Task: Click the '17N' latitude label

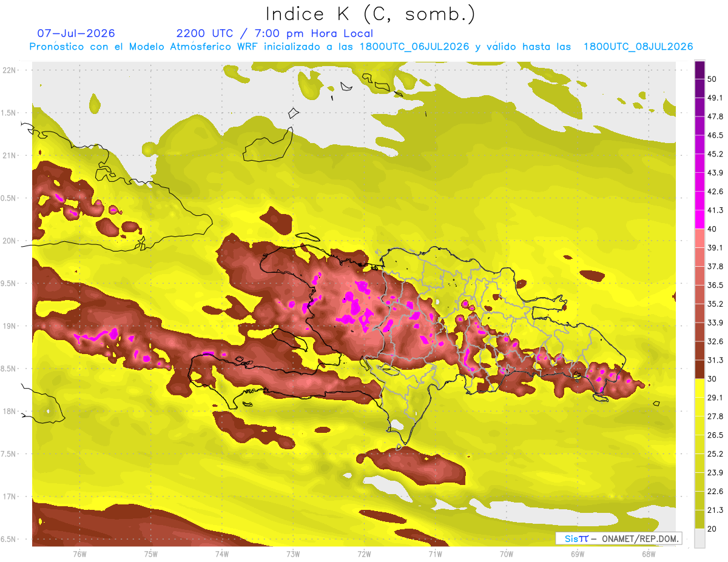Action: click(x=10, y=497)
